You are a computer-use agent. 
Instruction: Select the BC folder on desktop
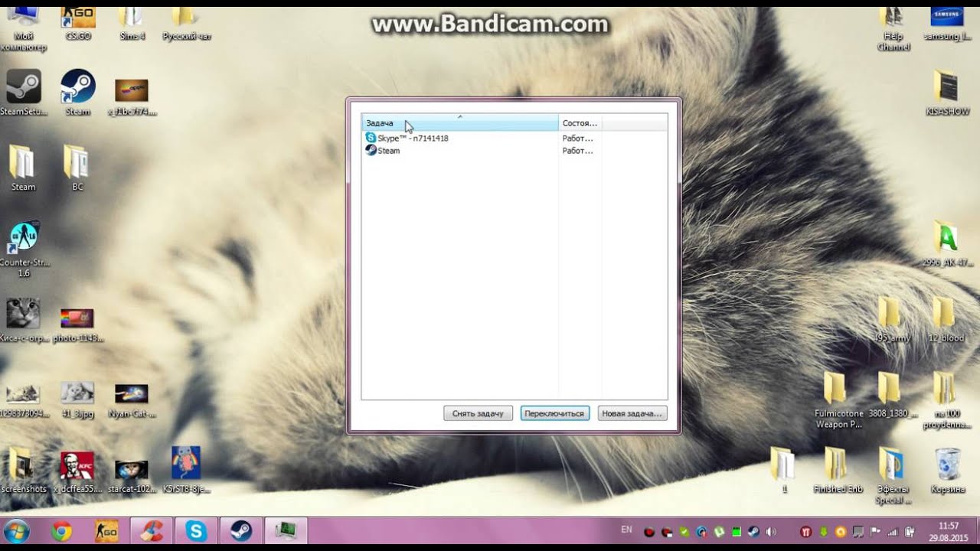point(77,167)
